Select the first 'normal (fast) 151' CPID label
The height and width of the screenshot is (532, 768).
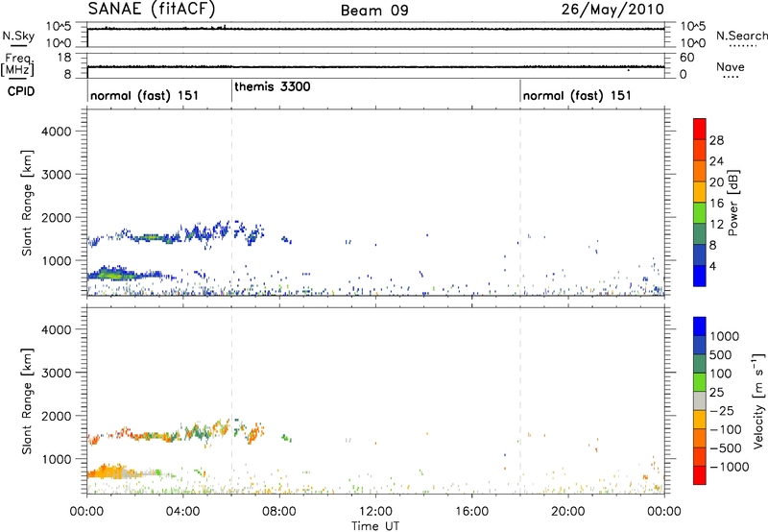click(x=145, y=95)
